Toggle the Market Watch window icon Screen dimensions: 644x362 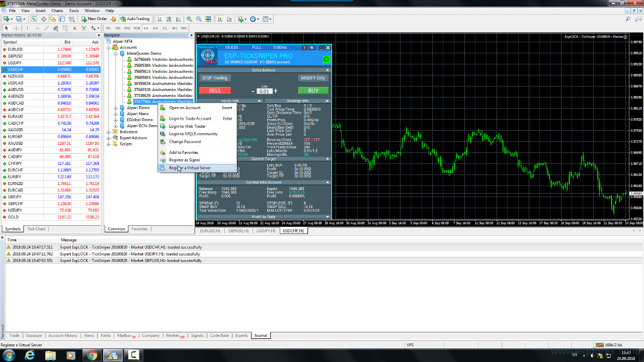34,19
